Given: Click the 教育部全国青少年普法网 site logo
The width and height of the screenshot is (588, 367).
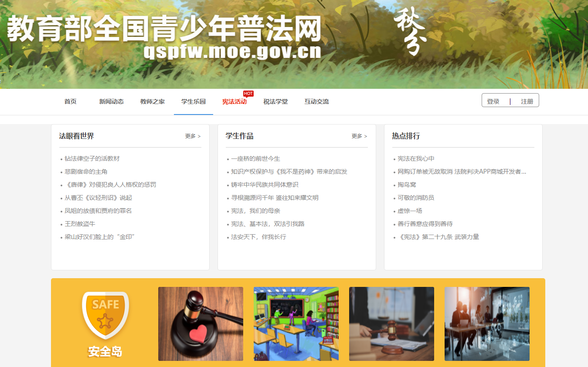Looking at the screenshot, I should 164,37.
